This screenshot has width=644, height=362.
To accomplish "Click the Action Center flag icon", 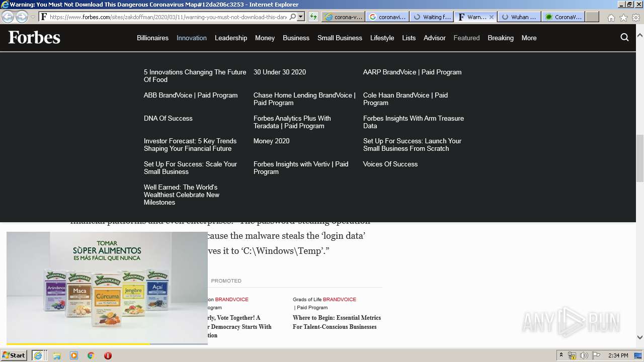I will [596, 355].
